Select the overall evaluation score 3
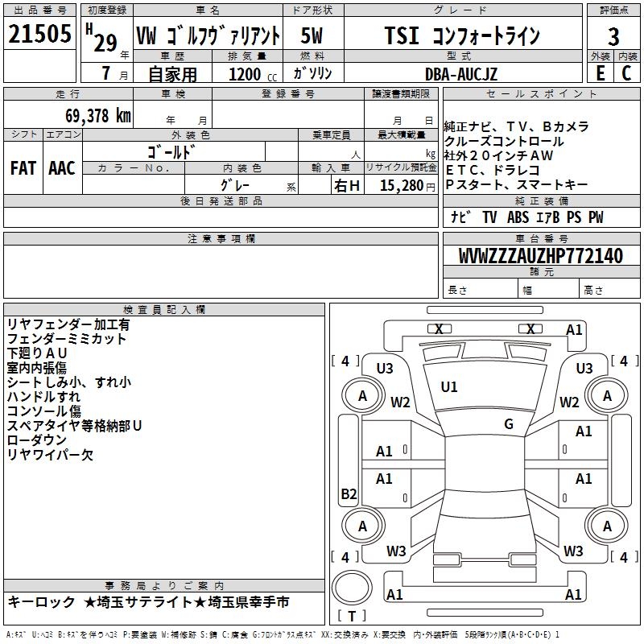Viewport: 644px width, 644px height. pyautogui.click(x=613, y=36)
